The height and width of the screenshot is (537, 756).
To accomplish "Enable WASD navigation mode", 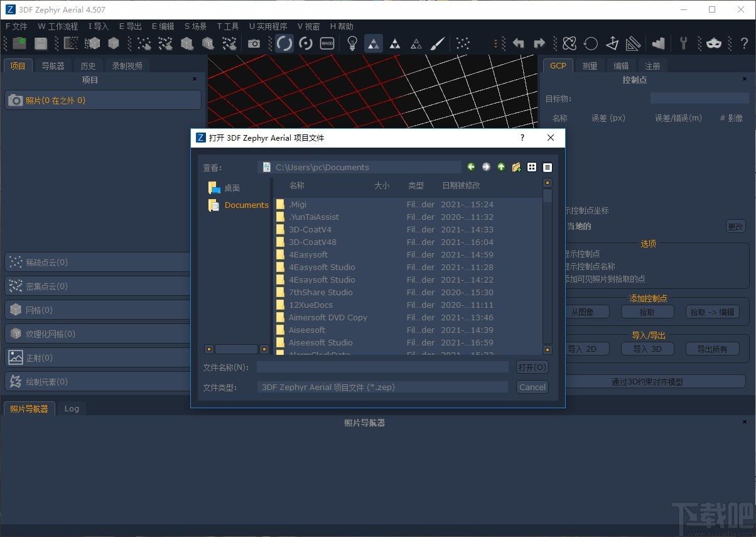I will 327,43.
